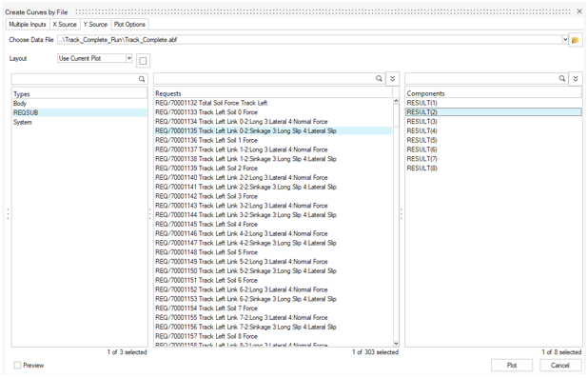Expand Requests advanced filter double-chevron
The width and height of the screenshot is (588, 378).
pos(393,78)
